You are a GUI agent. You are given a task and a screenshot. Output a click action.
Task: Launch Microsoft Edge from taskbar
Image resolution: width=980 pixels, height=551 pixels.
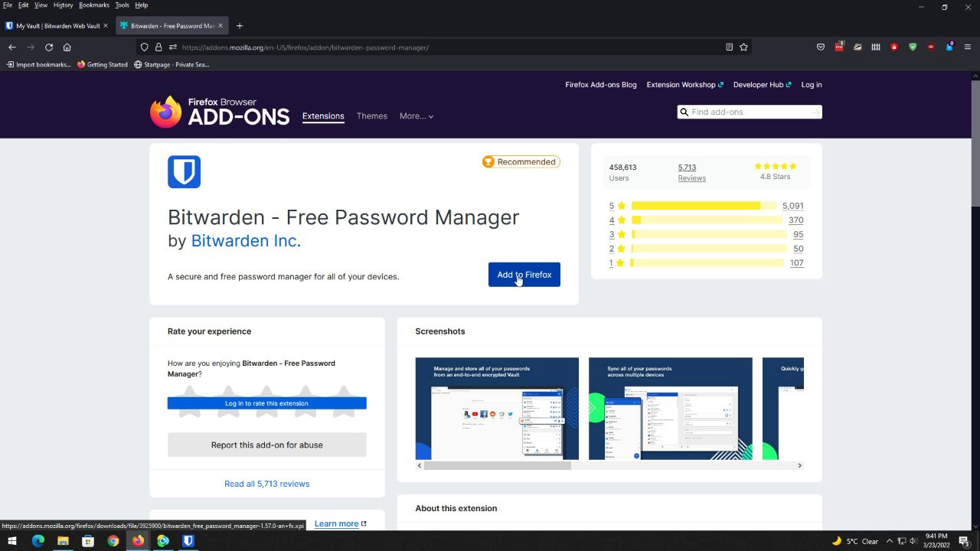(x=38, y=541)
